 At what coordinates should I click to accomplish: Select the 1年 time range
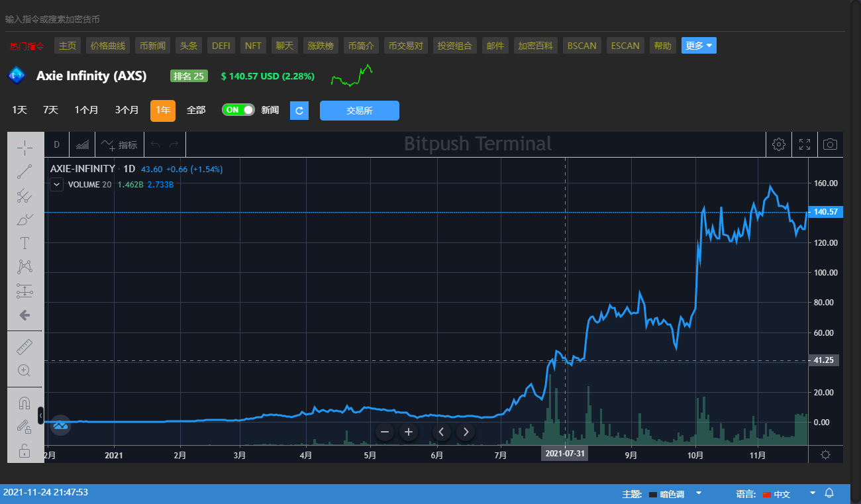click(163, 111)
